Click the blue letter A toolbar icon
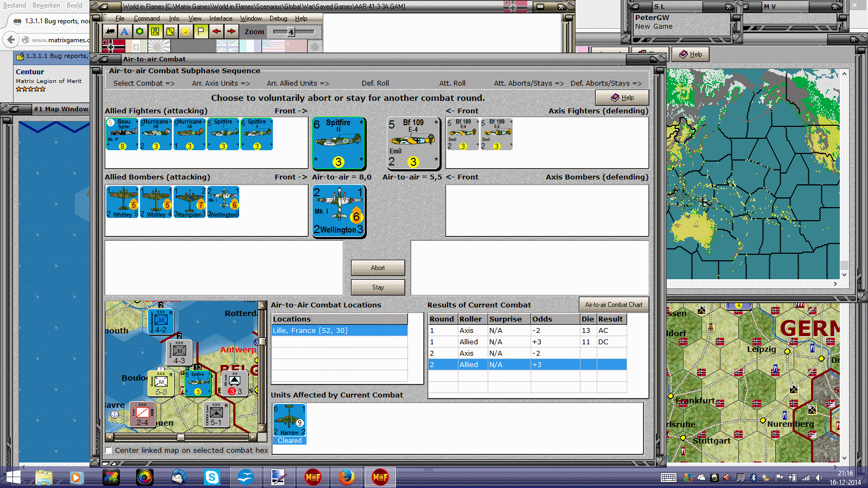This screenshot has width=868, height=488. (125, 31)
